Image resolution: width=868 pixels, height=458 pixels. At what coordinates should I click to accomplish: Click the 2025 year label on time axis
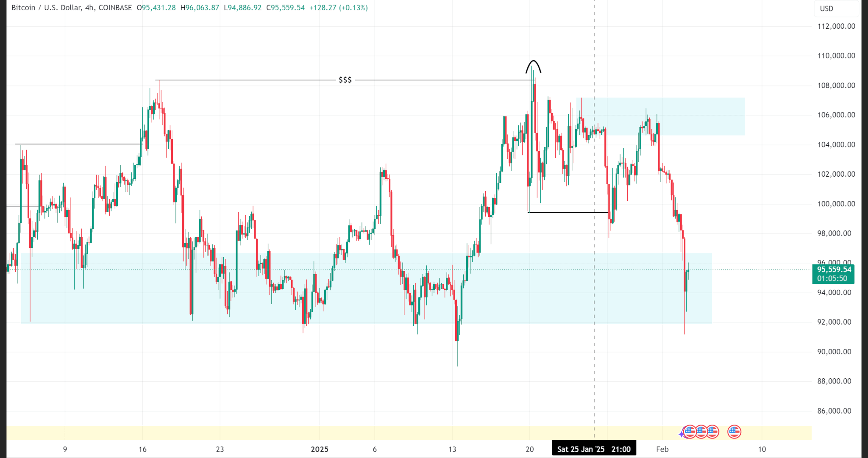pos(320,450)
